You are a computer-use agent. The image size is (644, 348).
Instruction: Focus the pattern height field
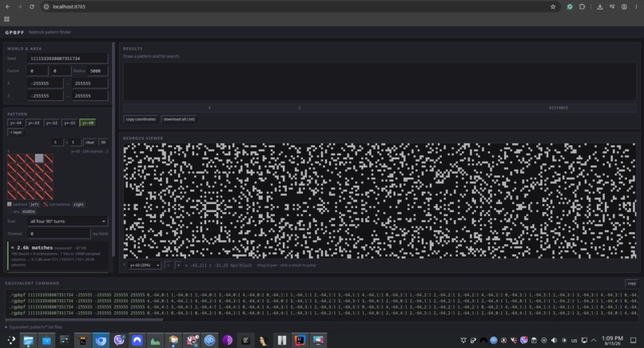pyautogui.click(x=75, y=142)
